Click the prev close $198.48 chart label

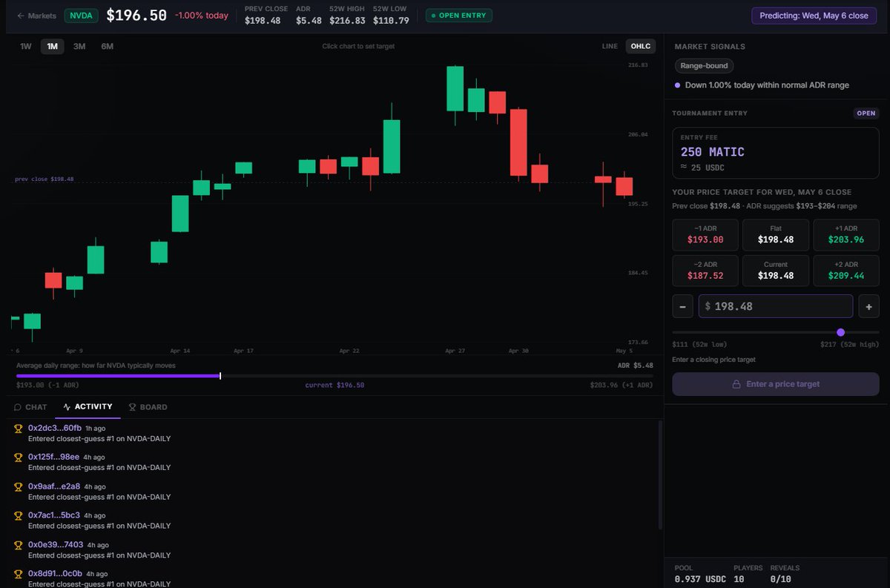click(44, 179)
